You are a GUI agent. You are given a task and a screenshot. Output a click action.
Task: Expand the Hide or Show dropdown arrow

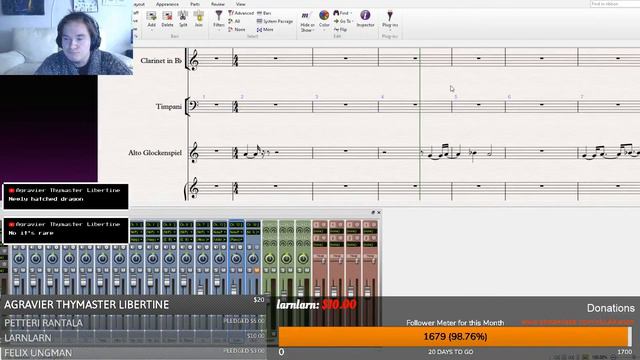[x=313, y=30]
